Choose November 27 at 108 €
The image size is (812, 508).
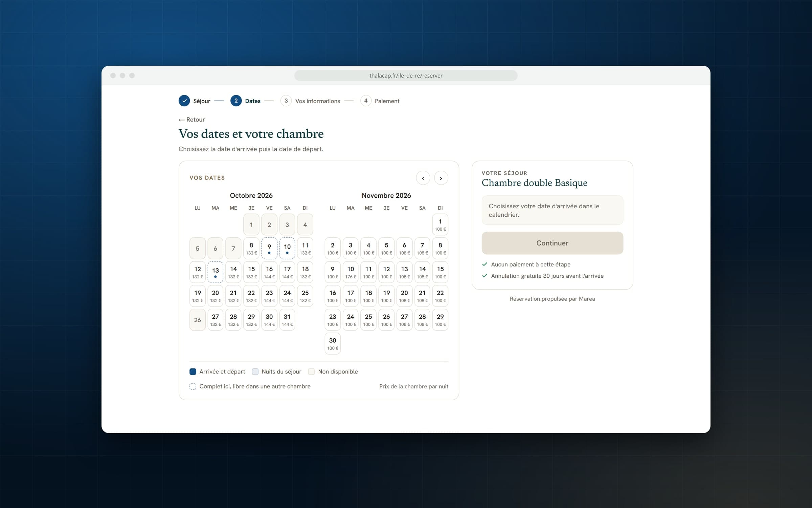click(404, 320)
